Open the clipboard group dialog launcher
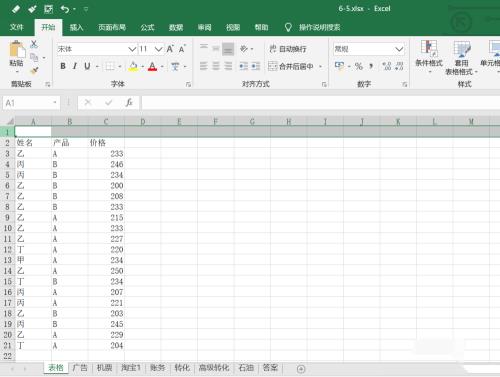 48,85
